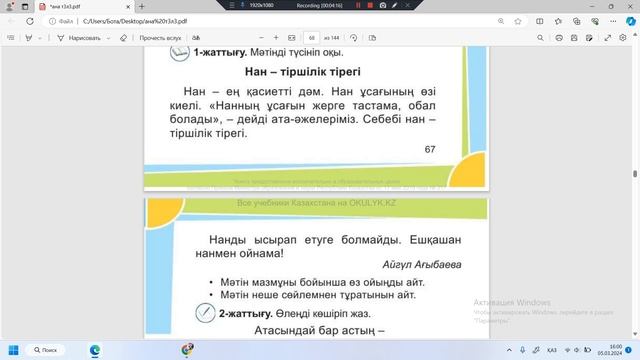This screenshot has height=360, width=640.
Task: Save the PDF file
Action: [x=574, y=38]
